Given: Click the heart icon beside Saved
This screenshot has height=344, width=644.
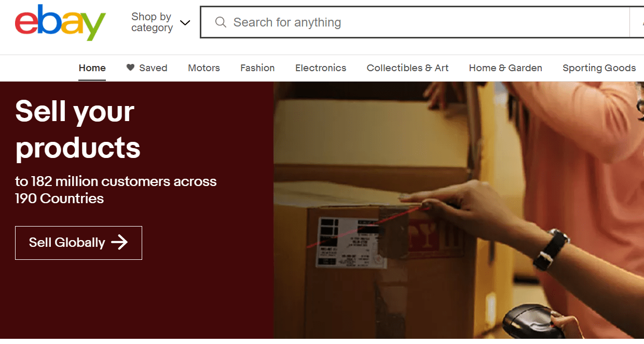Looking at the screenshot, I should 130,68.
